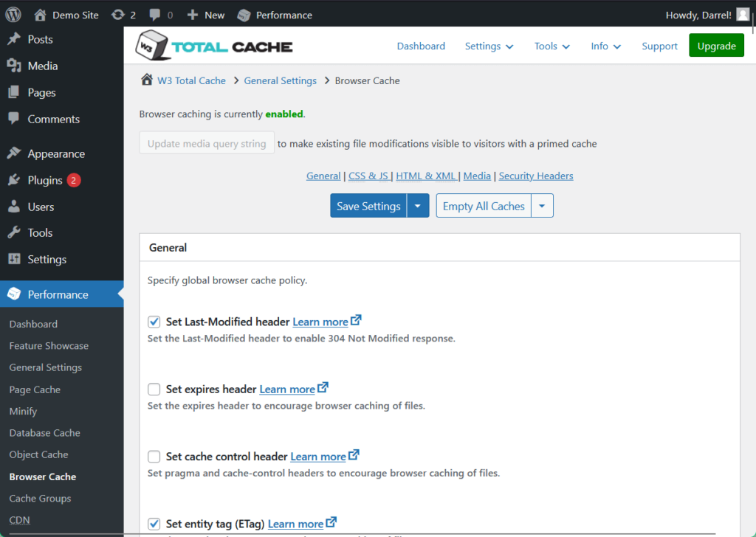
Task: Click the Posts pushpin icon
Action: 14,39
